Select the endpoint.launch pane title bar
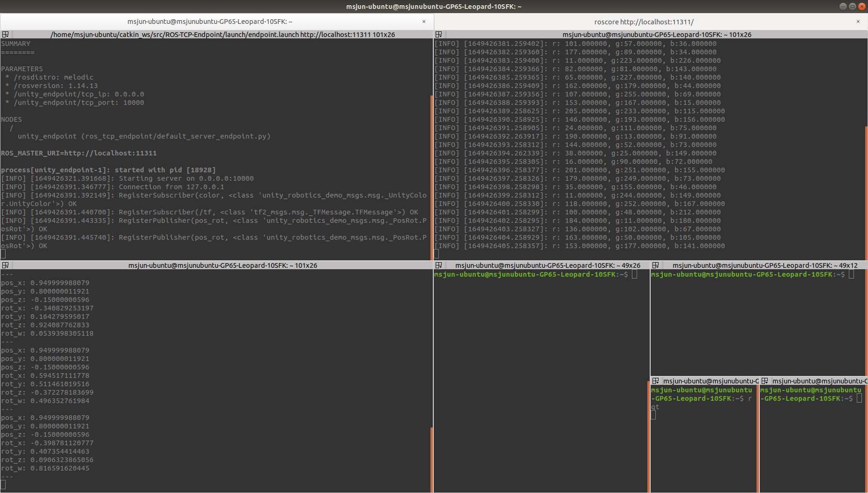 click(x=223, y=35)
